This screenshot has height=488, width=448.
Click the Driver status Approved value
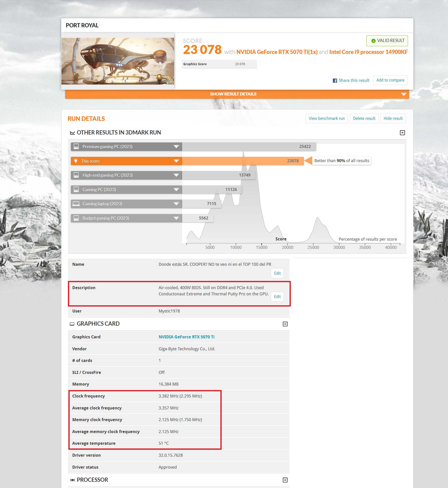168,467
